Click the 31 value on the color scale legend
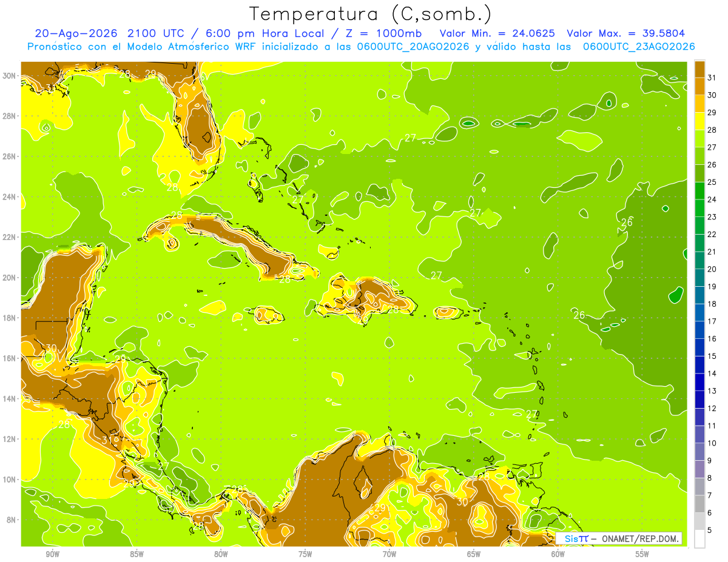Viewport: 728px width, 562px height. (x=712, y=78)
